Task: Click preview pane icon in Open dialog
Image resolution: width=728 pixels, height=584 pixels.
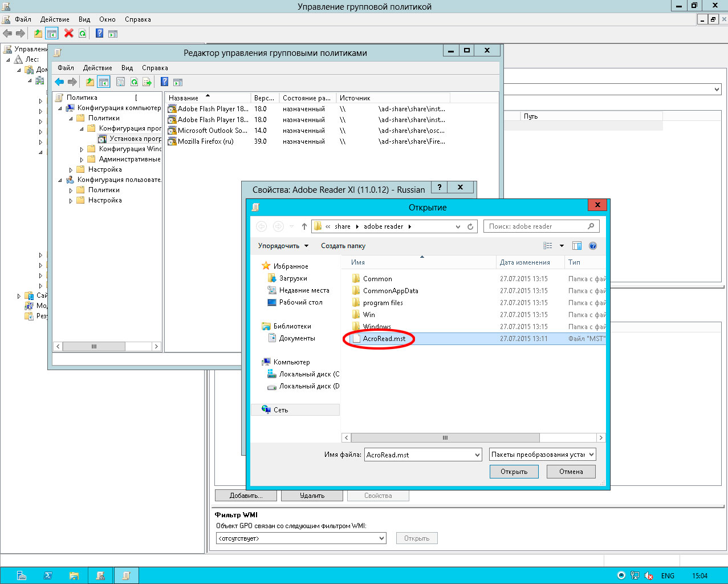Action: (577, 246)
